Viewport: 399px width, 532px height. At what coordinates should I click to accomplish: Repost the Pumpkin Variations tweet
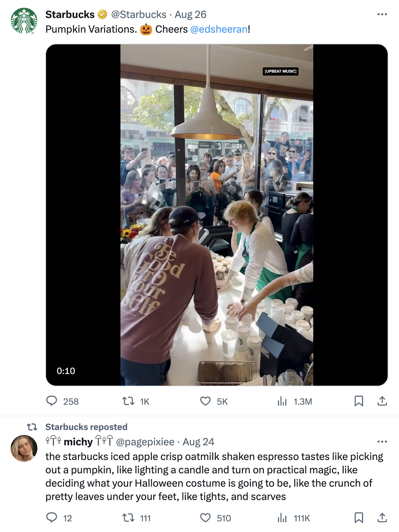[128, 401]
